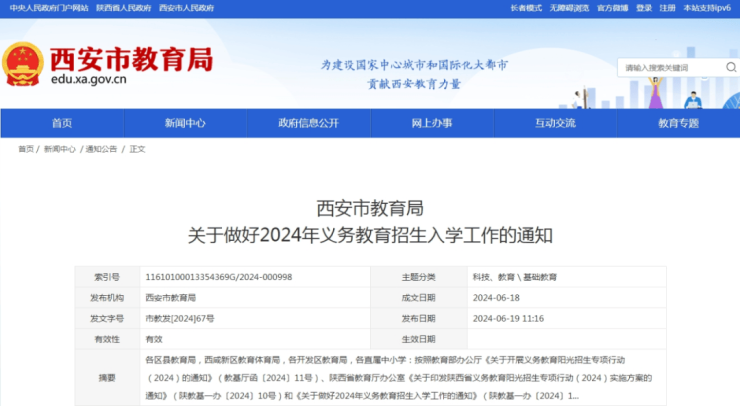Go to 网上办事 in the navigation bar
The image size is (740, 406).
coord(432,123)
